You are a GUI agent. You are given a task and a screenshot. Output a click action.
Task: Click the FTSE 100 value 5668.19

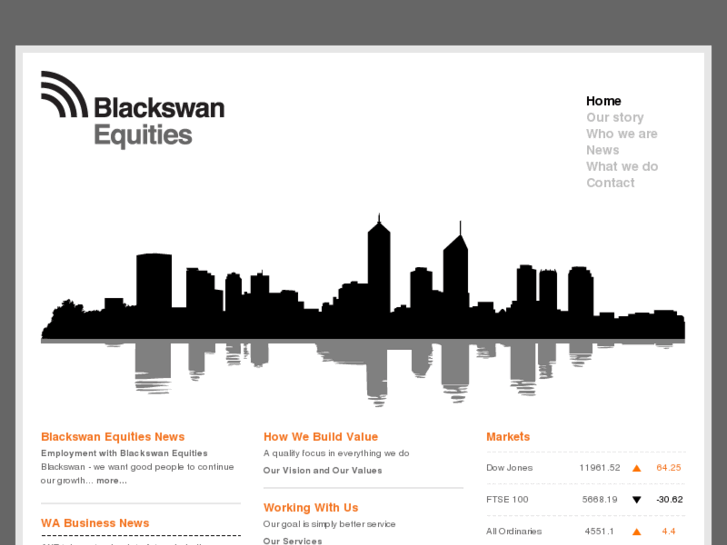599,500
